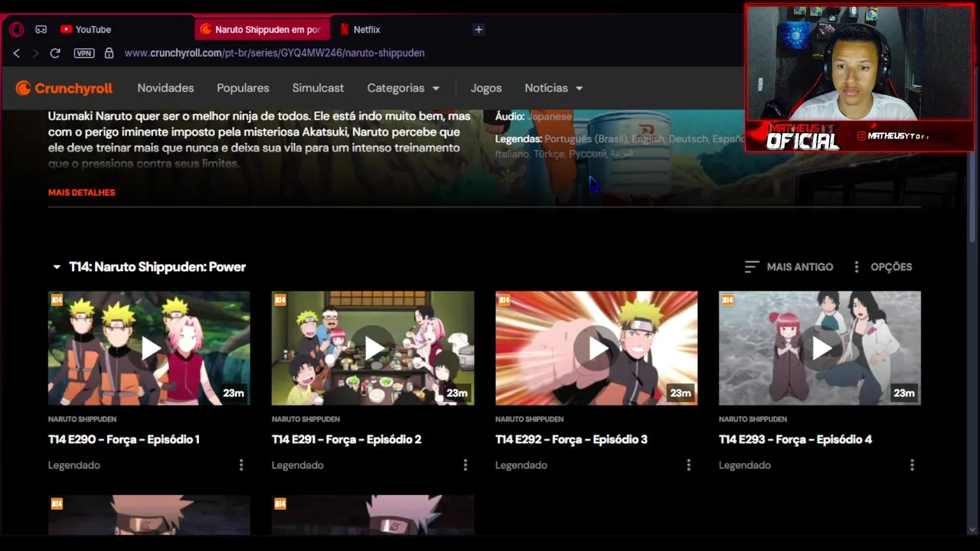Play episode E290 thumbnail
The image size is (980, 551).
pos(149,348)
